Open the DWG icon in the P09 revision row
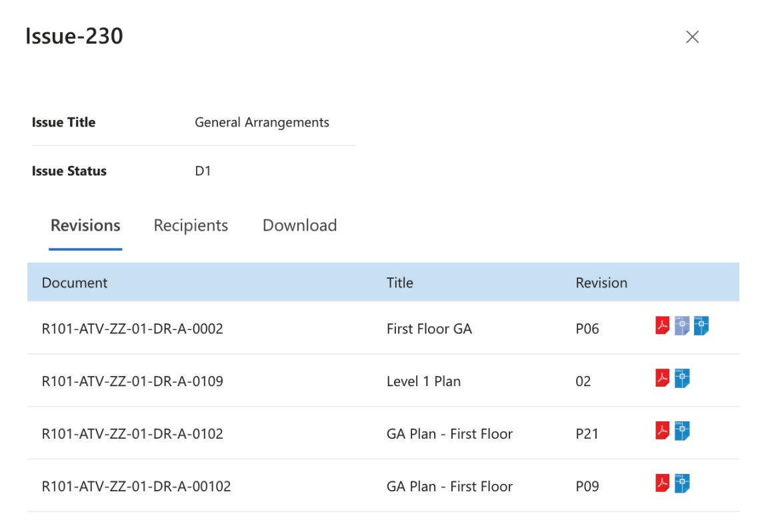This screenshot has height=532, width=768. tap(681, 483)
